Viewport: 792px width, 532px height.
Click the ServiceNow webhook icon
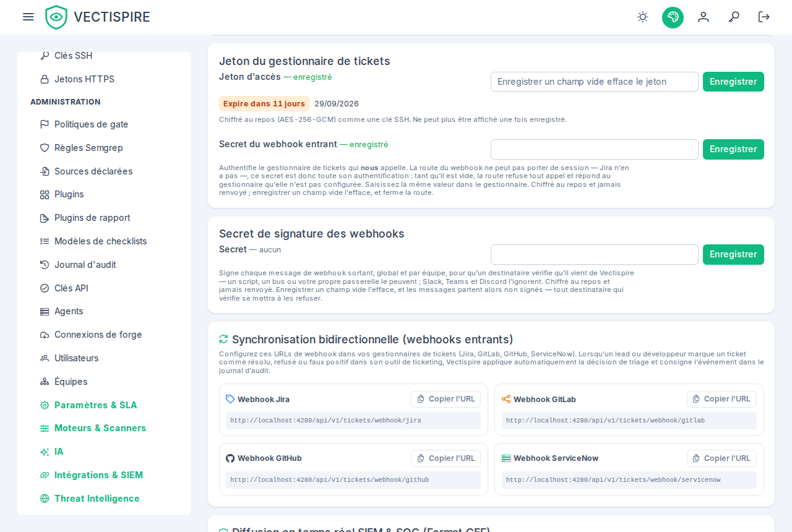click(506, 458)
